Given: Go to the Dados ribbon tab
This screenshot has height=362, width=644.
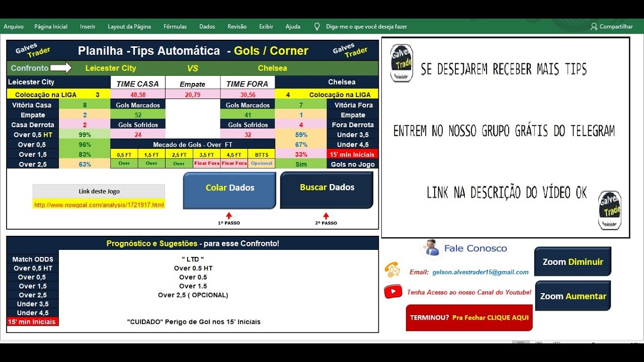Looking at the screenshot, I should point(207,27).
